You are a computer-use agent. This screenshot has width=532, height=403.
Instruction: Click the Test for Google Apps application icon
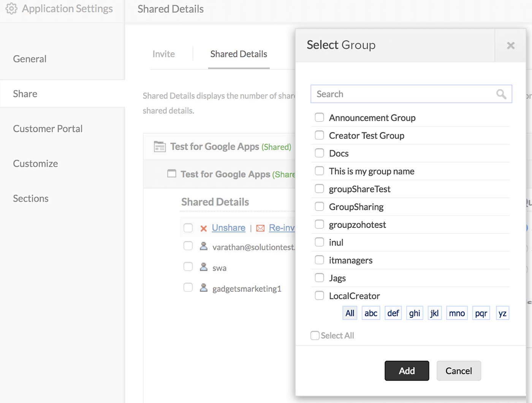point(160,146)
